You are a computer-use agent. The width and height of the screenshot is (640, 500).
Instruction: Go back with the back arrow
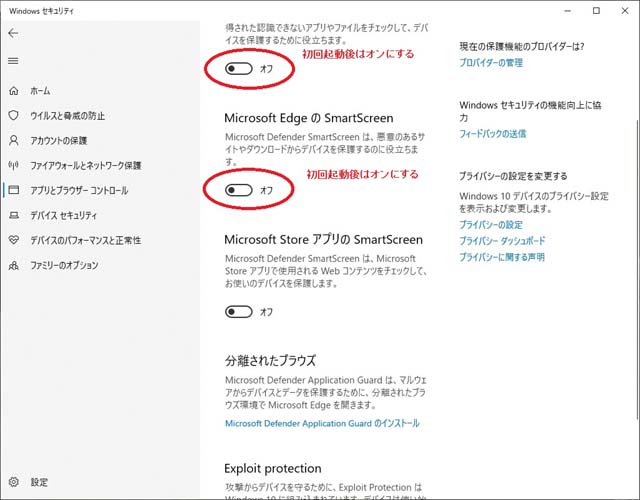13,33
